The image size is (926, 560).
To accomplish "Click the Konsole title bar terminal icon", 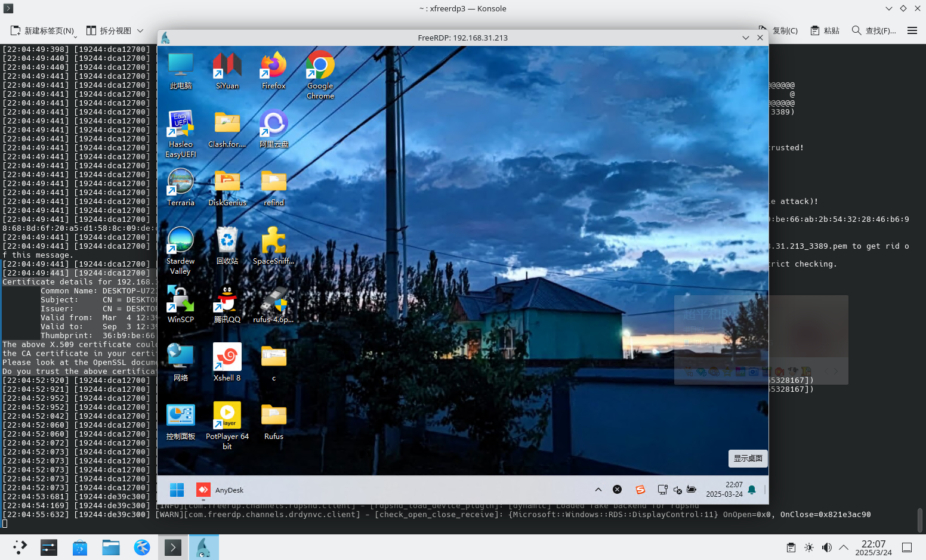I will point(8,8).
